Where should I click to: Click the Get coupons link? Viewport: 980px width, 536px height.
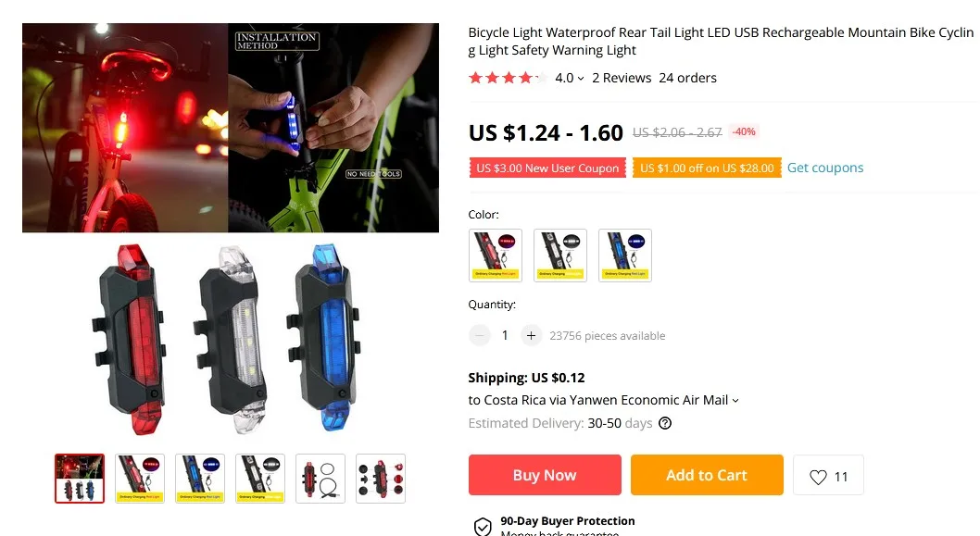click(825, 168)
